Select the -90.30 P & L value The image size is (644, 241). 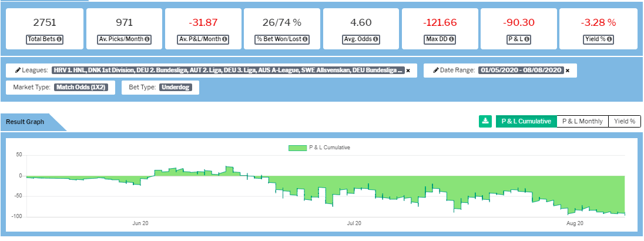(x=519, y=22)
